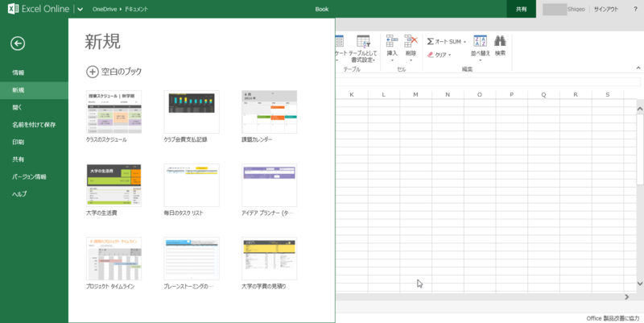This screenshot has width=644, height=323.
Task: Open help with the question mark icon
Action: (x=635, y=9)
